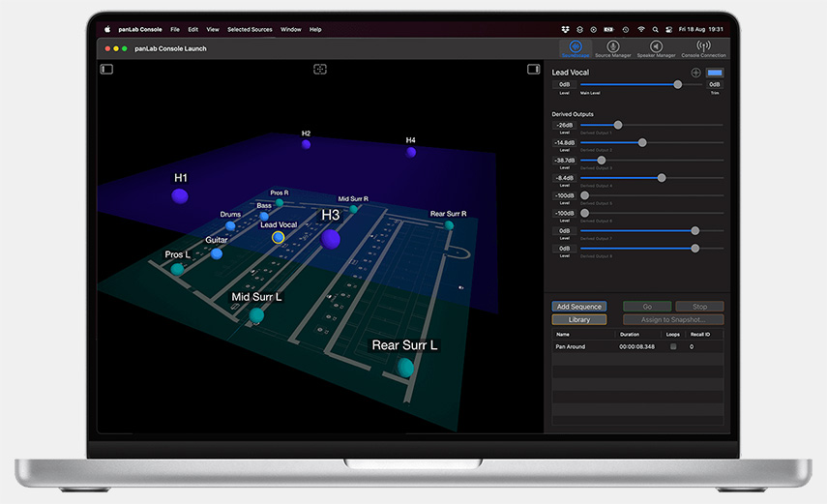Viewport: 827px width, 504px height.
Task: Open the Edit menu
Action: [x=193, y=30]
